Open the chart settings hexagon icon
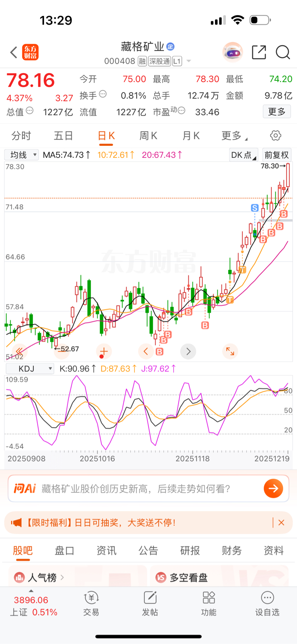 click(275, 136)
